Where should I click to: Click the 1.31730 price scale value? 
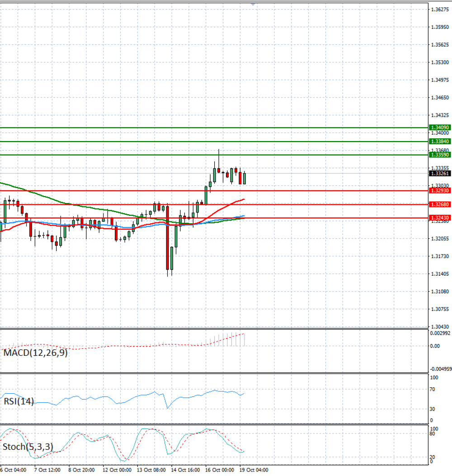(x=440, y=256)
